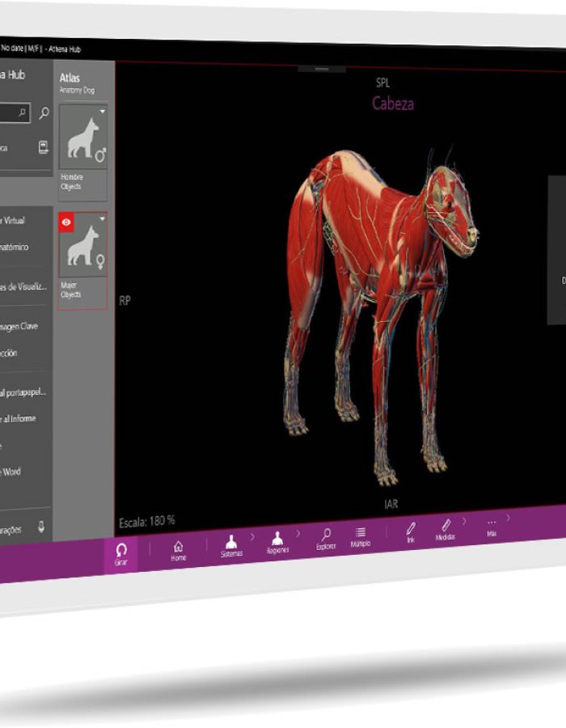The height and width of the screenshot is (728, 566).
Task: Click the Escala: 180 % readout
Action: click(x=146, y=522)
